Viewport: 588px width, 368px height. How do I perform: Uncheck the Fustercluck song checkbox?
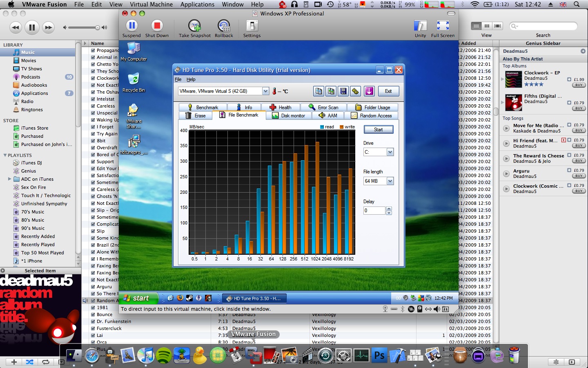(93, 328)
